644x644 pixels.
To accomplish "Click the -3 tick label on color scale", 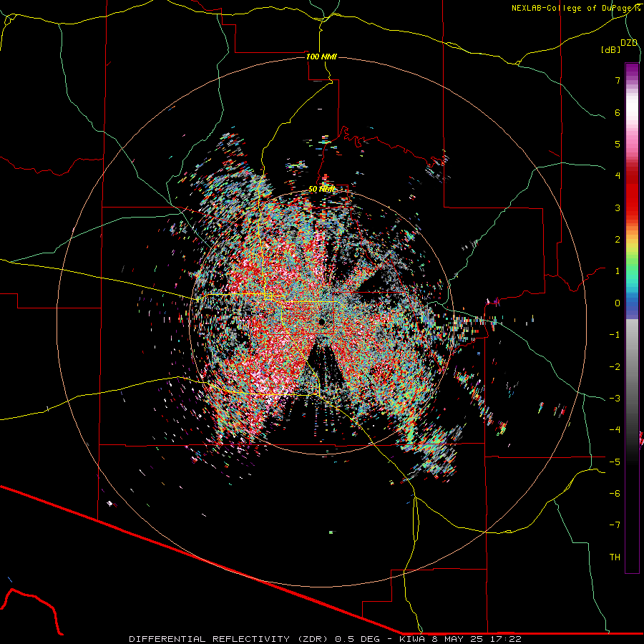I will point(615,399).
